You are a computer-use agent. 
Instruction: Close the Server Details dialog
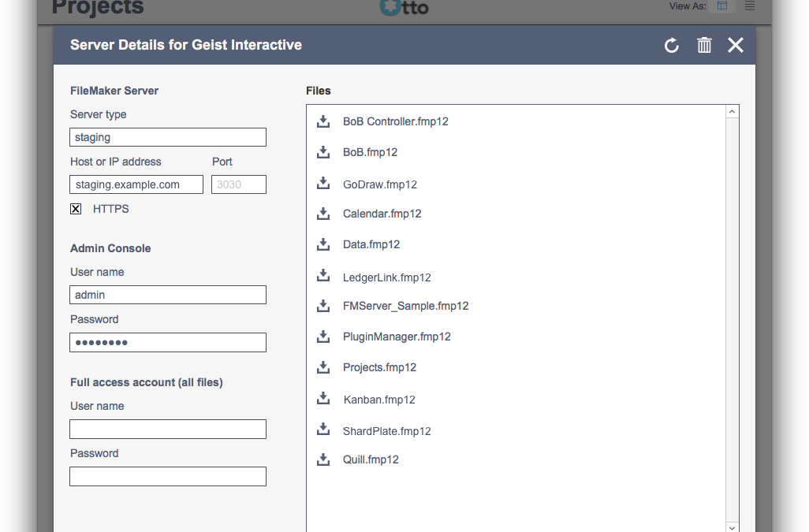735,46
